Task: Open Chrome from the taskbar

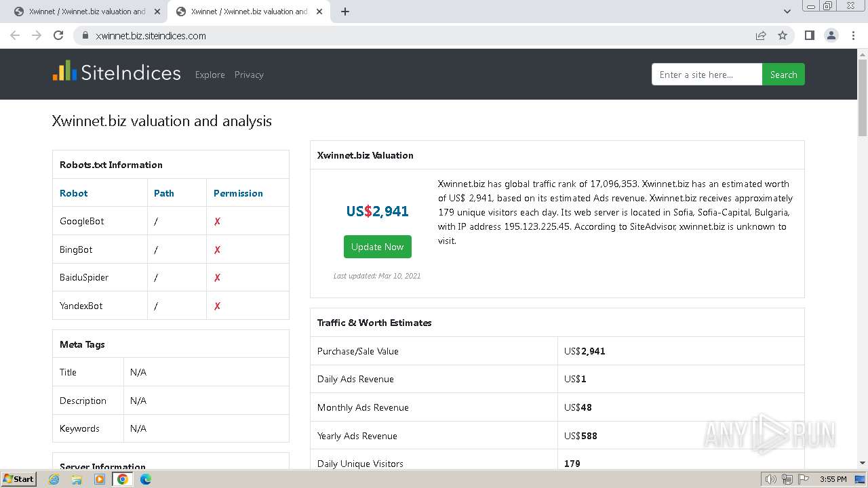Action: click(123, 479)
